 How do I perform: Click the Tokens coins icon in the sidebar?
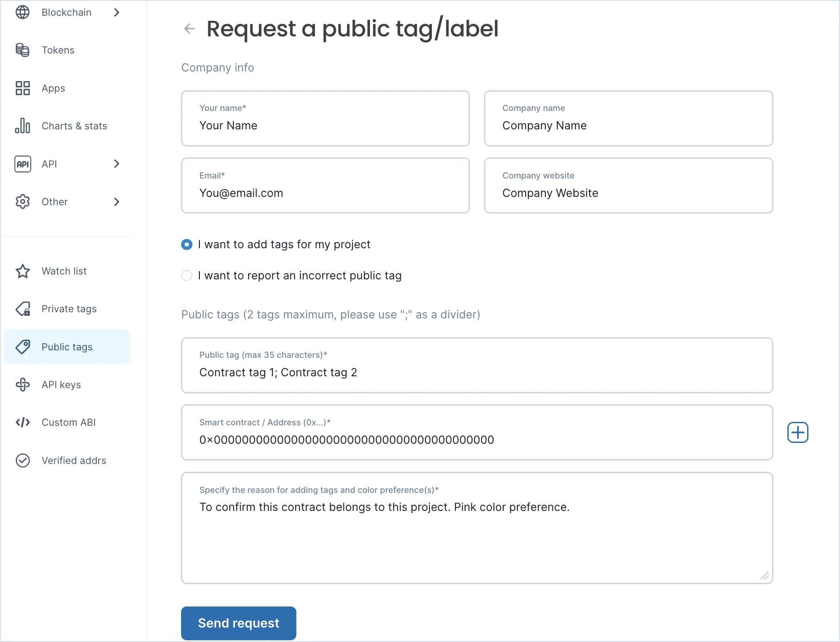pos(23,50)
